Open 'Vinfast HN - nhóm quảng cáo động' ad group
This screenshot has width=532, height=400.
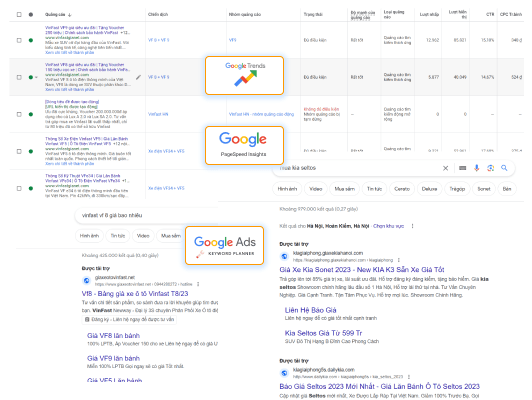coord(261,114)
